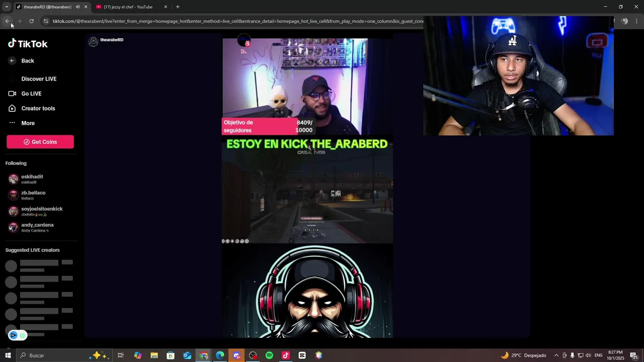Switch ENG input language indicator
The height and width of the screenshot is (362, 644).
pos(598,355)
